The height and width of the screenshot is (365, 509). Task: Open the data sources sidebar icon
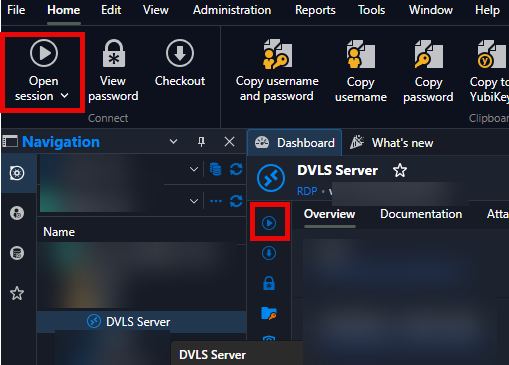17,253
